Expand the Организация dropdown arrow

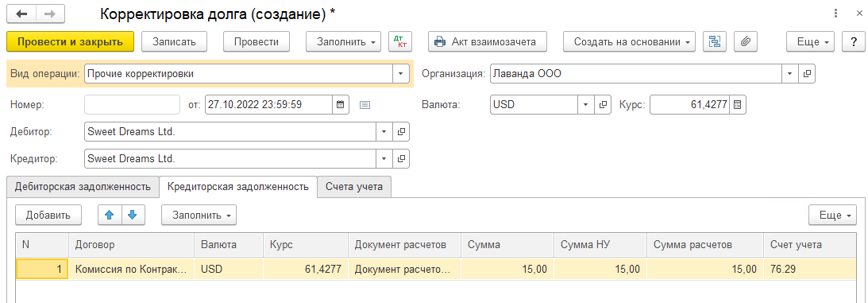click(x=790, y=74)
